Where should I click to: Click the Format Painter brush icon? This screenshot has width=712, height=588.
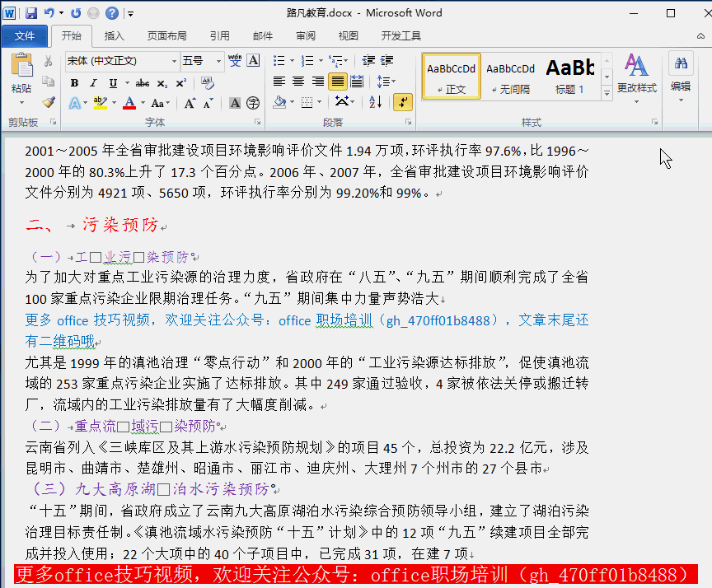49,102
